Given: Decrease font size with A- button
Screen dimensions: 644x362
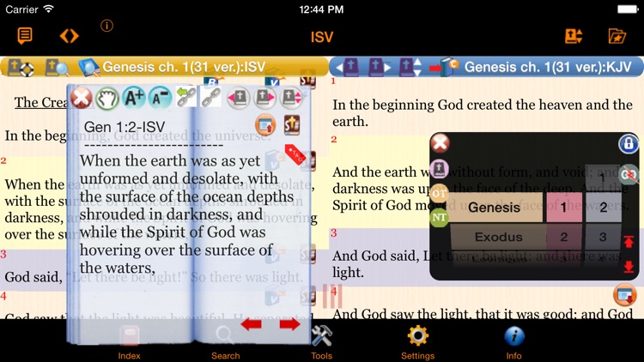Looking at the screenshot, I should [x=161, y=98].
